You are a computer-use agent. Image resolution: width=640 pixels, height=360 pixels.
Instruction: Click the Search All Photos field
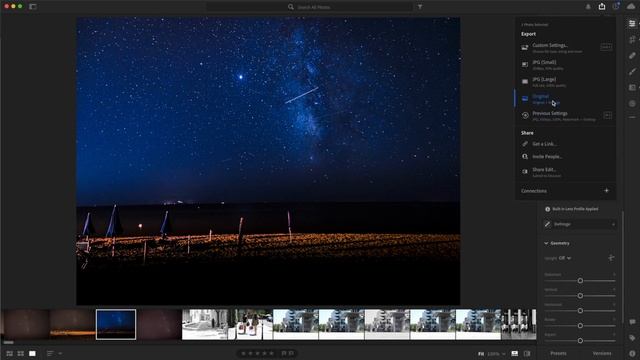(x=309, y=7)
